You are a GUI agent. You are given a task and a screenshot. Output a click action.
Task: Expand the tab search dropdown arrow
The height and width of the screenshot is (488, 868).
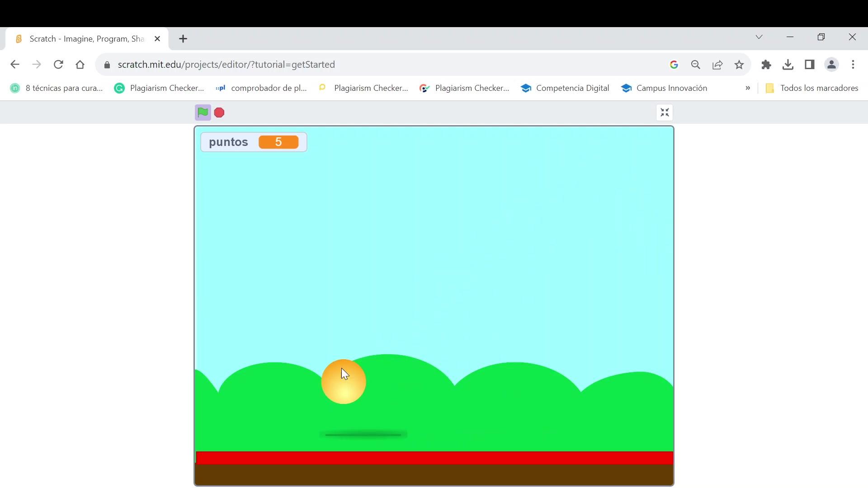coord(759,37)
